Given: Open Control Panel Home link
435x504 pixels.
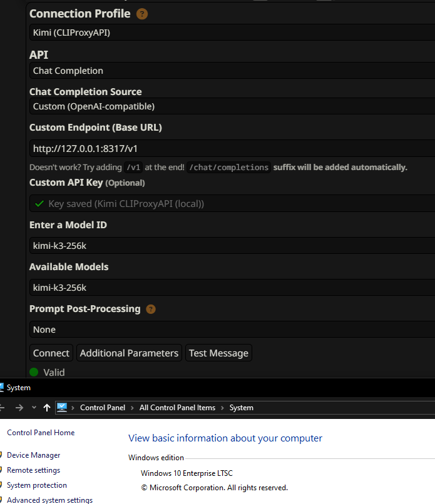Looking at the screenshot, I should (x=41, y=433).
